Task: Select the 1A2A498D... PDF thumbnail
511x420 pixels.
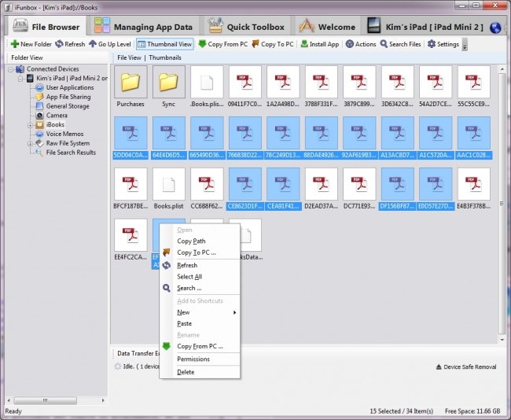Action: [x=283, y=82]
